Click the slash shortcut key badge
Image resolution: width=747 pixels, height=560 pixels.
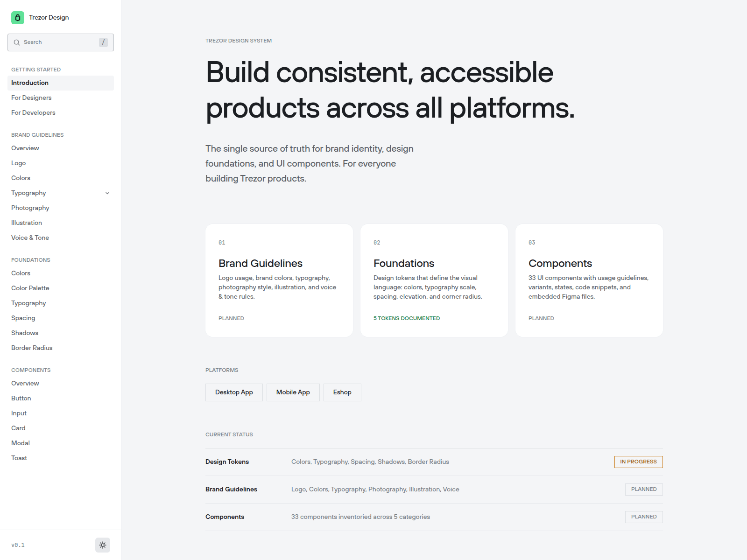tap(103, 42)
